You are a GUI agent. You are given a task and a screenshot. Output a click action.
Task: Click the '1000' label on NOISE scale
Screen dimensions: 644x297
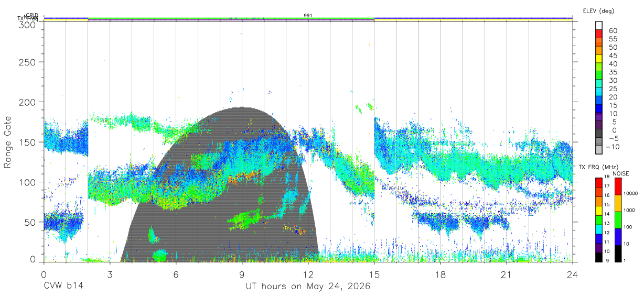pos(628,210)
